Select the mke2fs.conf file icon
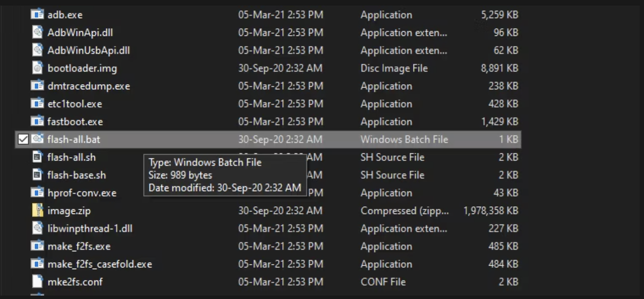Screen dimensions: 644x299 [x=37, y=282]
